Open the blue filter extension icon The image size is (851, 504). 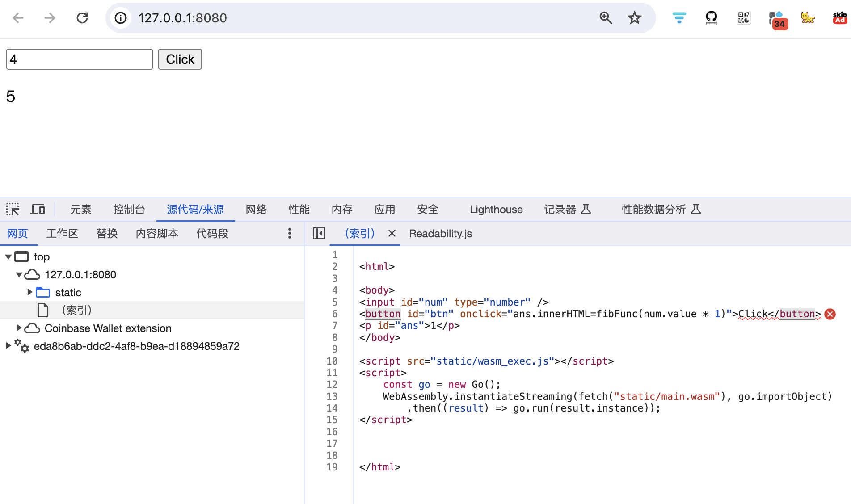coord(679,18)
